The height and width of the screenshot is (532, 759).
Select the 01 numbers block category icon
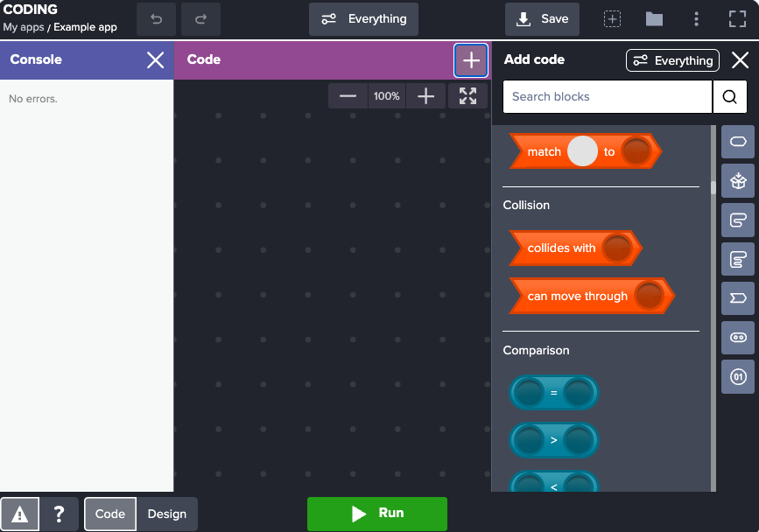tap(738, 376)
